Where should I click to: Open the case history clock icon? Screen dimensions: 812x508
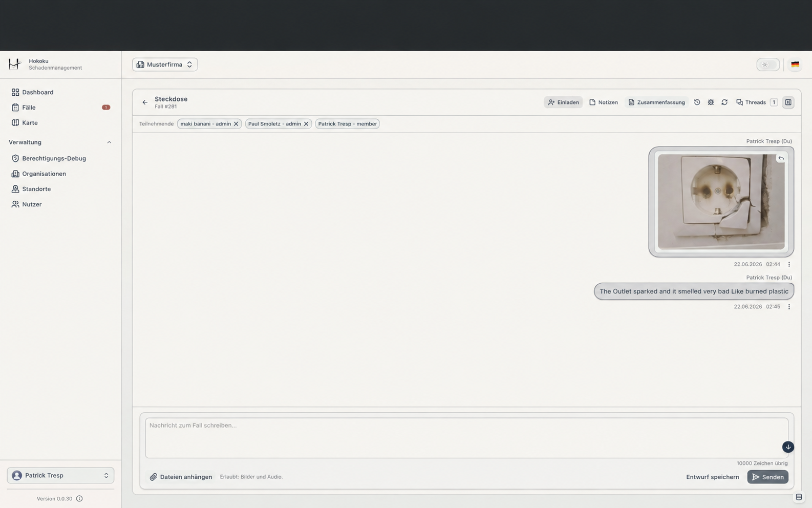(697, 102)
